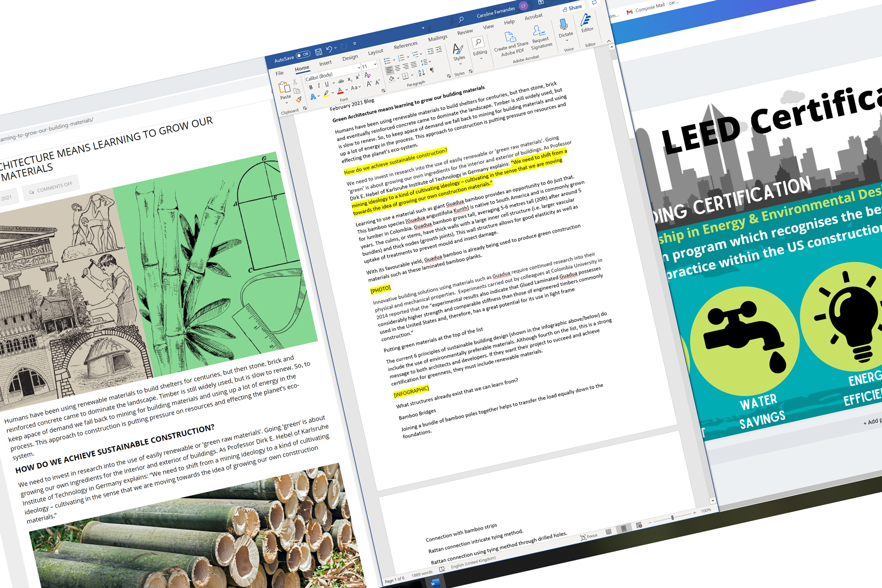This screenshot has width=882, height=588.
Task: Click the Word vertical scrollbar down arrow
Action: (x=713, y=501)
